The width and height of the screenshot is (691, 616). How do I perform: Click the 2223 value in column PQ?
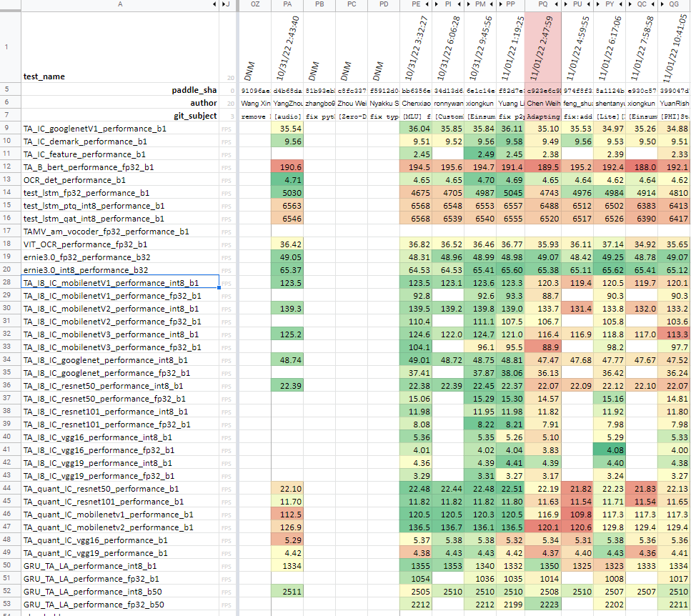(543, 605)
